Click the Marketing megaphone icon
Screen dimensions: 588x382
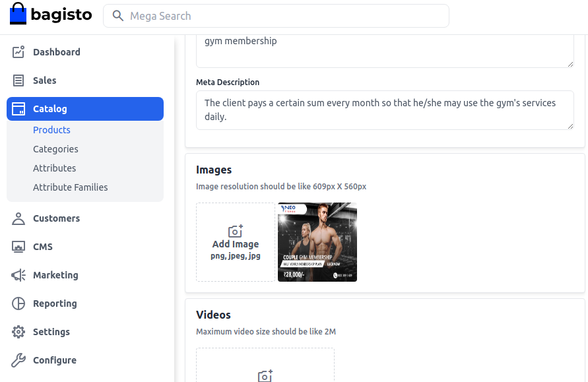pos(18,275)
